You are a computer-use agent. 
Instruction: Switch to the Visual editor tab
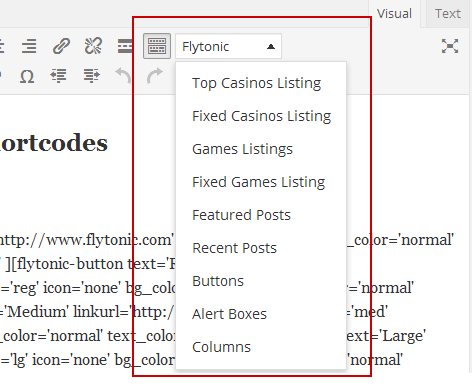point(394,14)
